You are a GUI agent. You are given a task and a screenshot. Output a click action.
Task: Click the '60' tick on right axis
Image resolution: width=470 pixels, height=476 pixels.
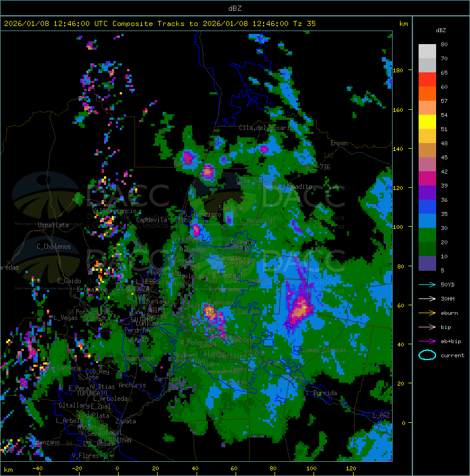401,305
